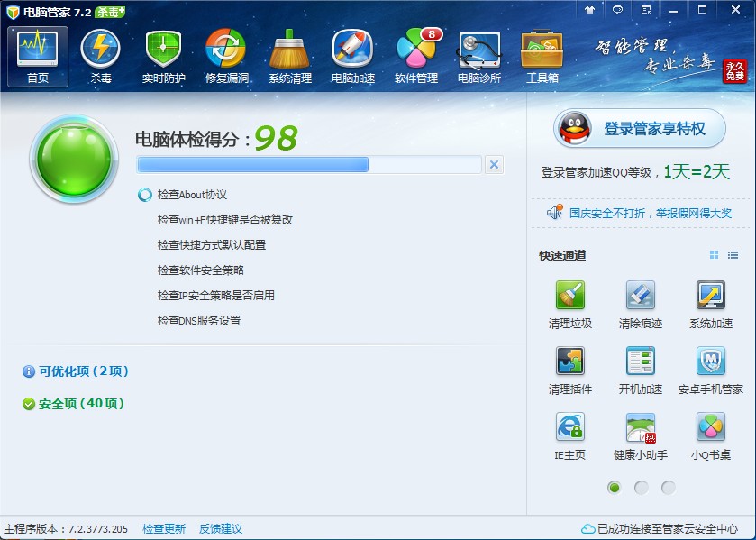Go to 首页 home monitor icon
Image resolution: width=756 pixels, height=540 pixels.
[38, 57]
